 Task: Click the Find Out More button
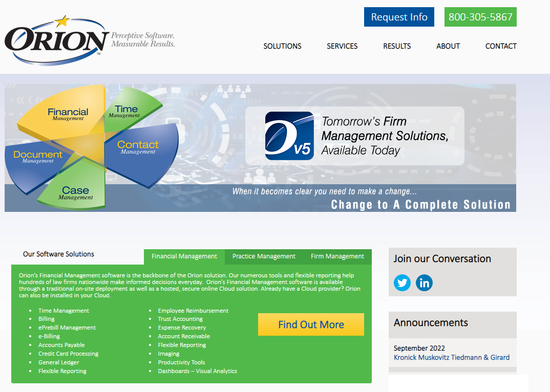pos(311,324)
